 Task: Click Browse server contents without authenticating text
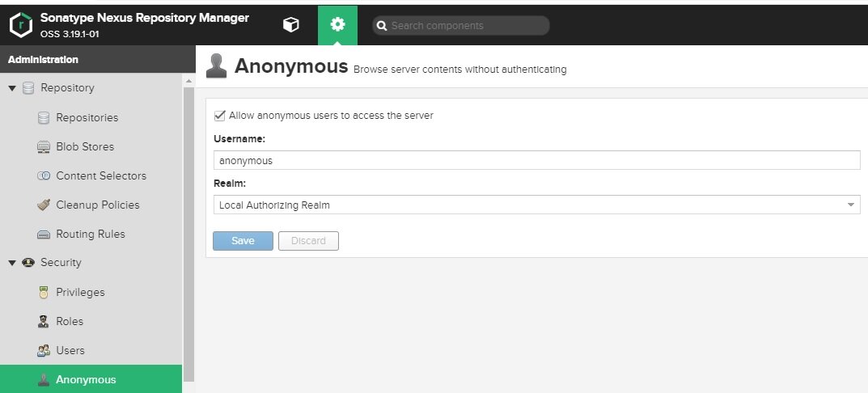(x=460, y=70)
